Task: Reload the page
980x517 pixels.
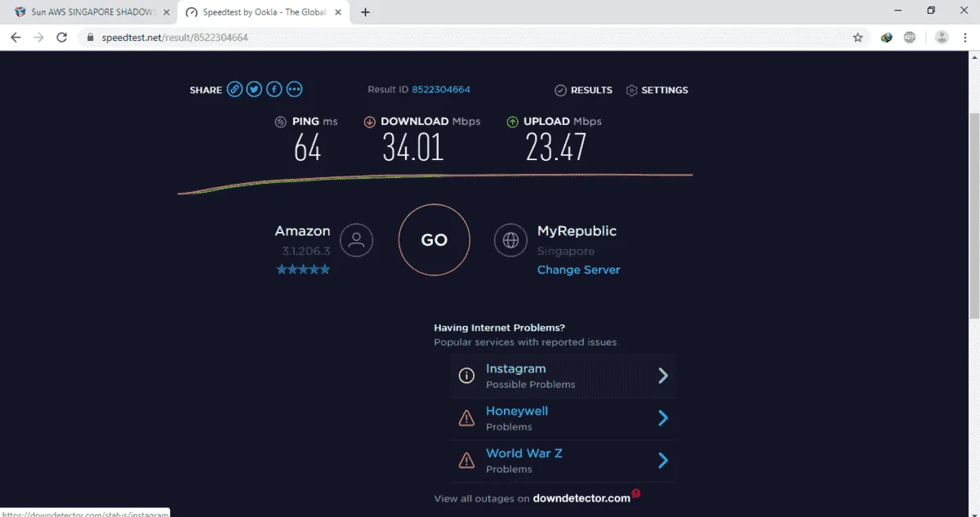Action: (61, 38)
